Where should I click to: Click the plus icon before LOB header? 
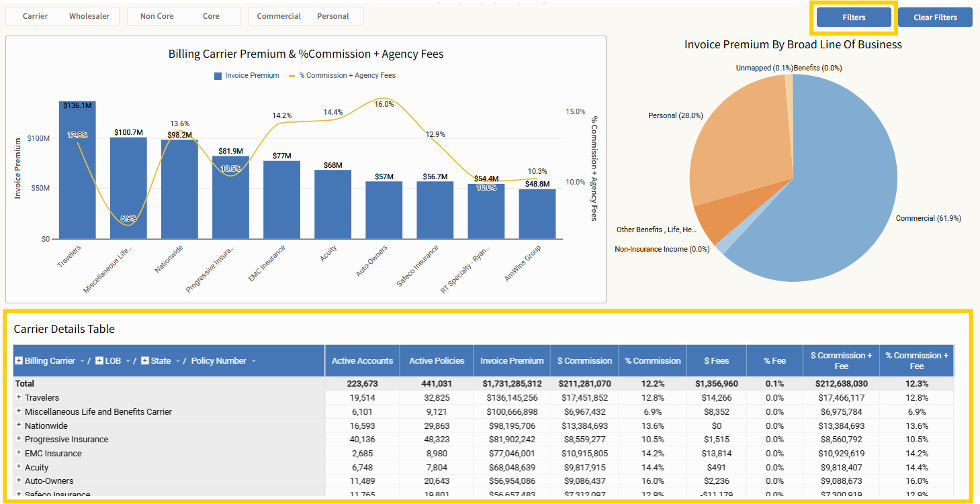tap(99, 361)
